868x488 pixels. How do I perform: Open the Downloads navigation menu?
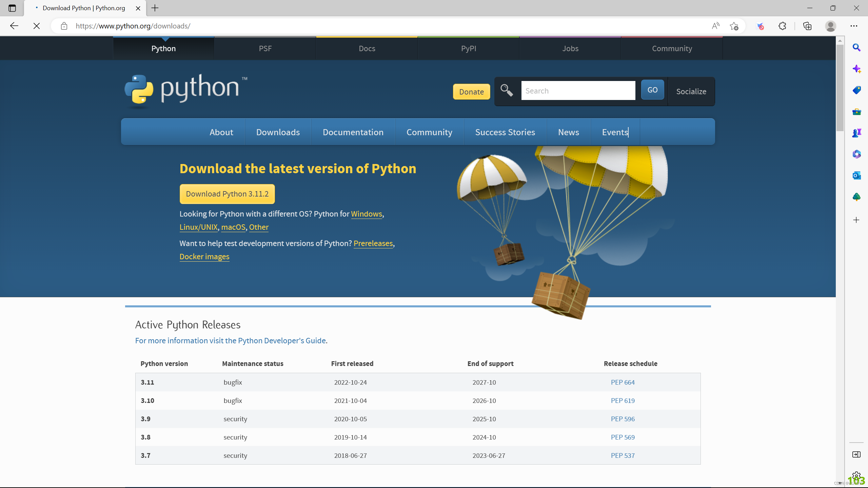[x=278, y=132]
